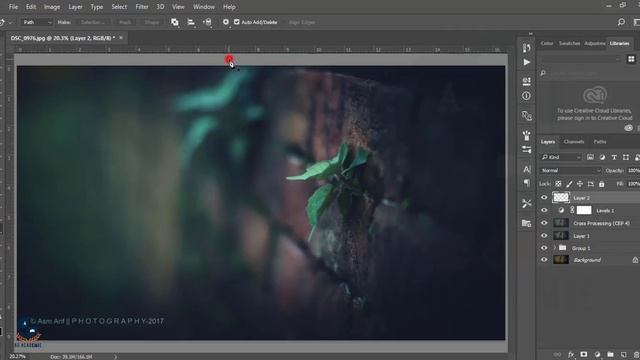Click the link layers icon
This screenshot has height=360, width=640.
[x=557, y=355]
